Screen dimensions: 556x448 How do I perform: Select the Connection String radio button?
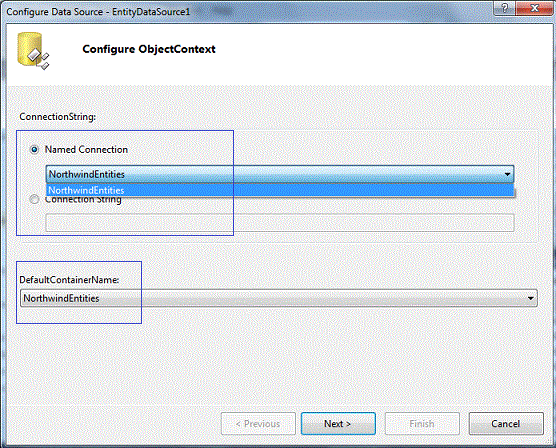point(34,200)
